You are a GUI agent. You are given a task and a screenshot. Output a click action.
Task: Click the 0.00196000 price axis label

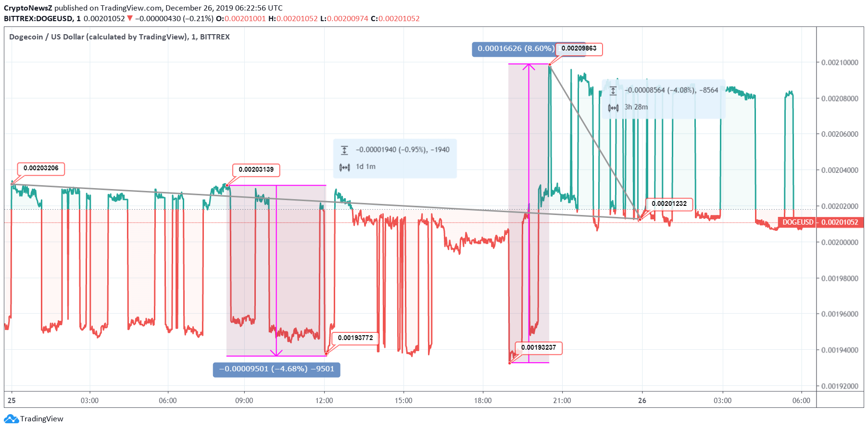(840, 314)
